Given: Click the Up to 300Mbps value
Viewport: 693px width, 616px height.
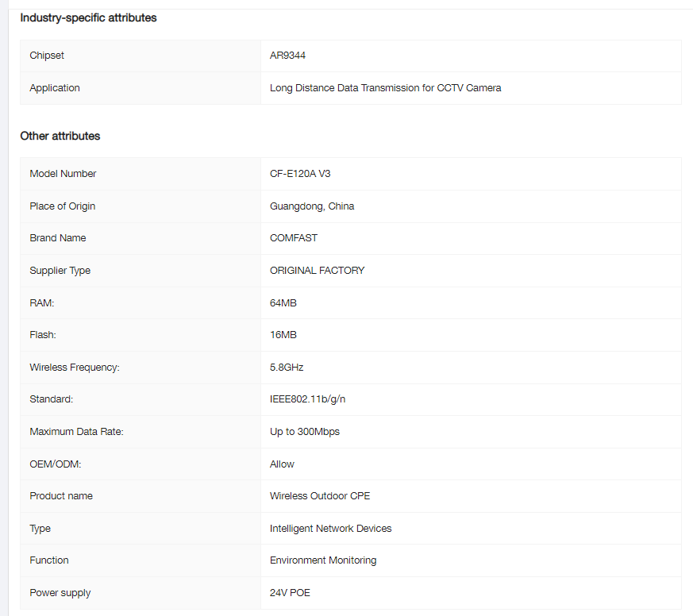Looking at the screenshot, I should (x=305, y=432).
